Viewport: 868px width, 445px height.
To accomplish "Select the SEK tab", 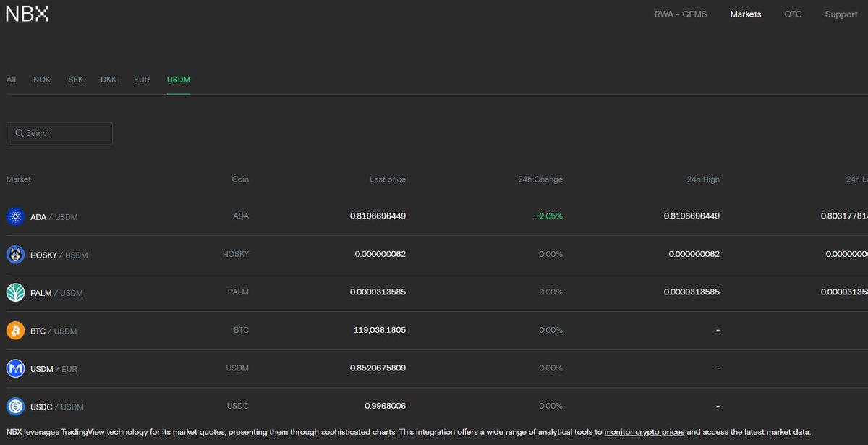I will [76, 80].
